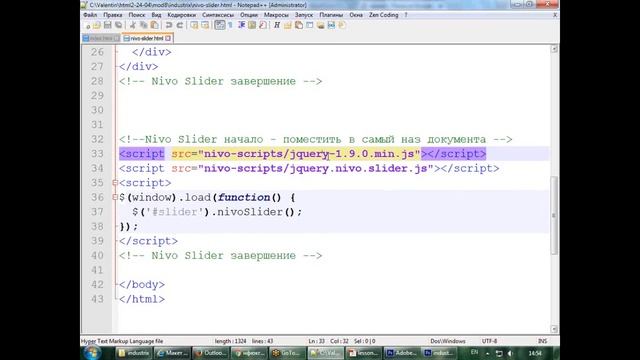
Task: Open the Опции menu
Action: 249,15
